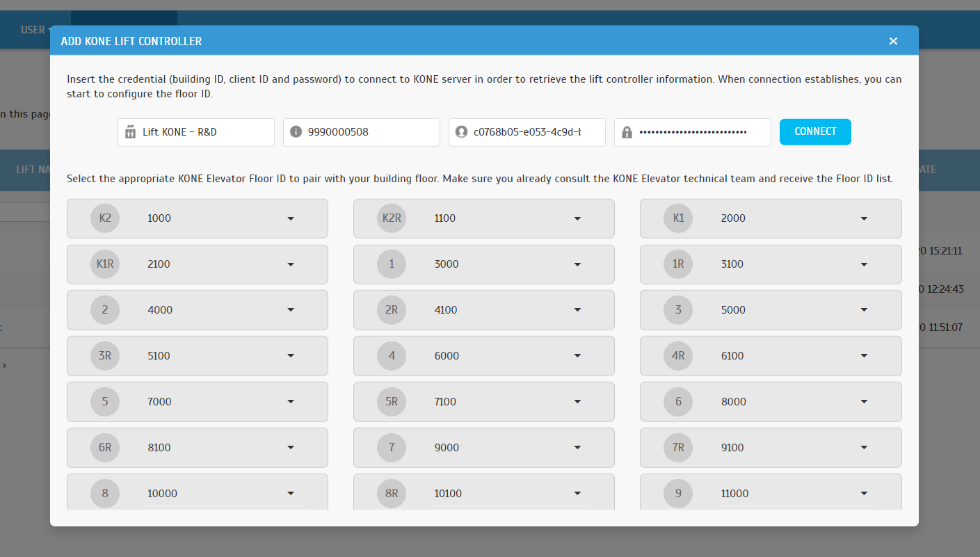Click the 4R floor badge
This screenshot has height=557, width=980.
pos(678,356)
